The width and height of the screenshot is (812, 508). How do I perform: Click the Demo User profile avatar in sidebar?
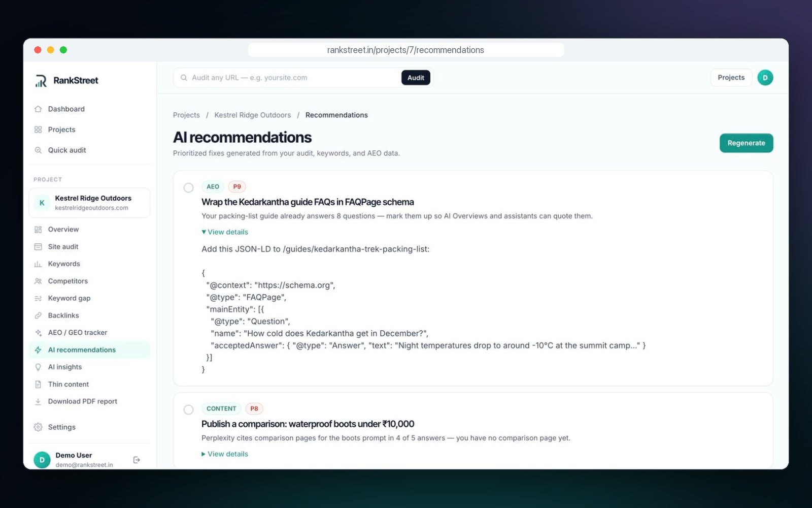[42, 460]
